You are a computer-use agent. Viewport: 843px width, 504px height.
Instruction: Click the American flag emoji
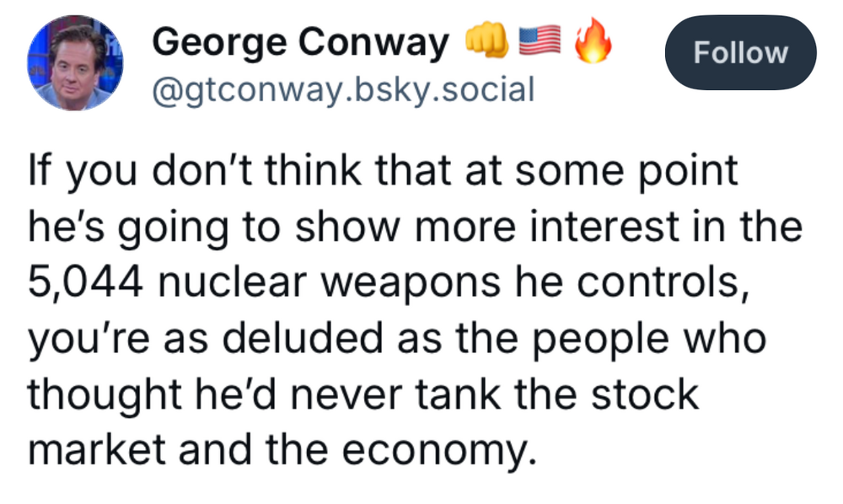537,40
